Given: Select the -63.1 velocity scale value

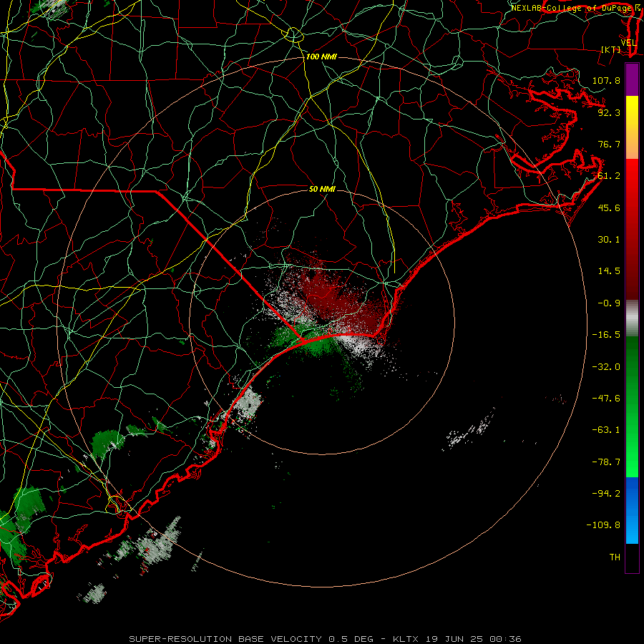Looking at the screenshot, I should tap(606, 430).
